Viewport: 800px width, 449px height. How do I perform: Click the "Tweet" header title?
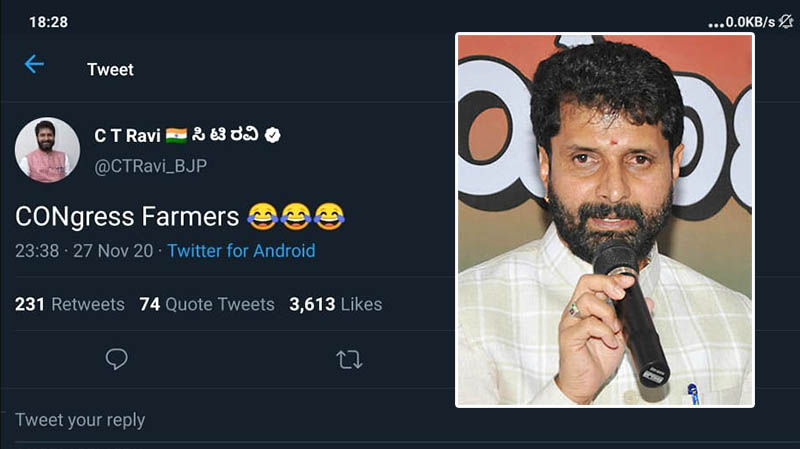click(x=110, y=70)
